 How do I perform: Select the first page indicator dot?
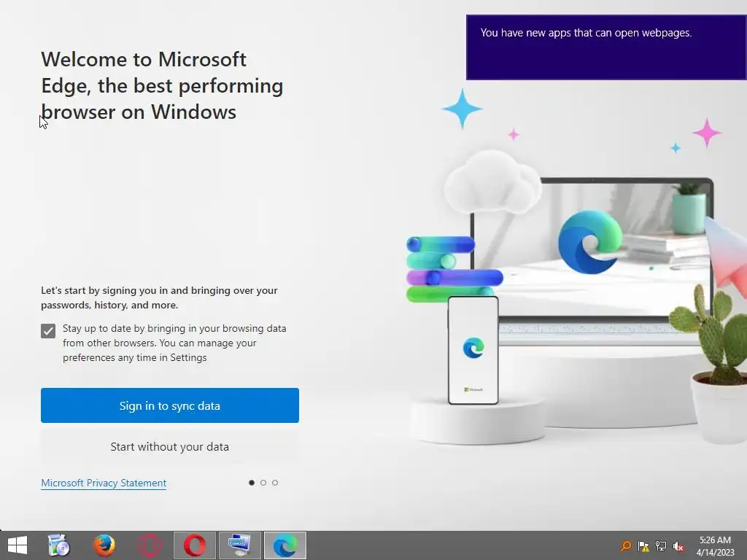tap(252, 483)
